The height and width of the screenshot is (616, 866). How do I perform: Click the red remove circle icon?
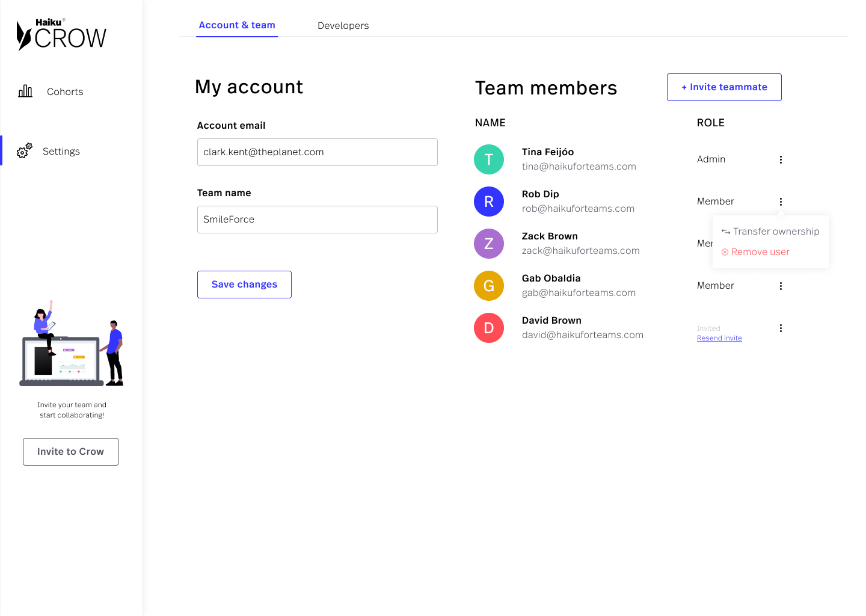click(725, 252)
